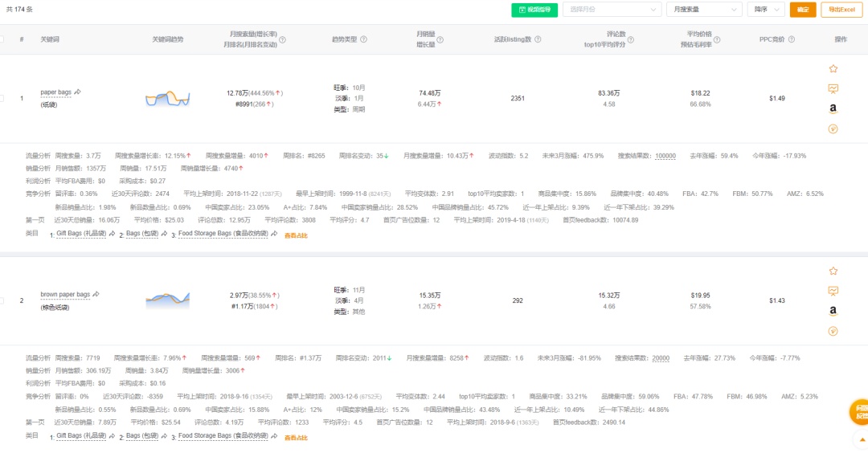This screenshot has width=868, height=453.
Task: Open the 选择月份 month dropdown
Action: [x=612, y=10]
